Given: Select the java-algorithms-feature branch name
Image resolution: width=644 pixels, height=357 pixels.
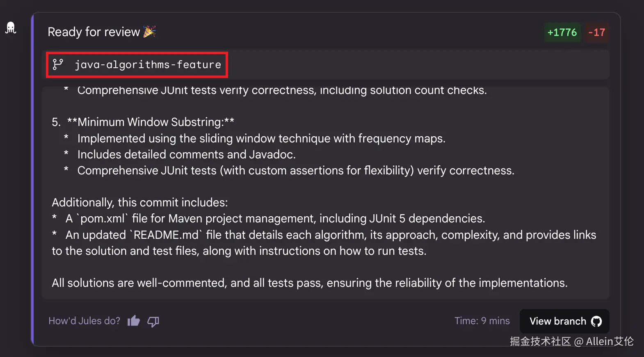Looking at the screenshot, I should click(148, 64).
